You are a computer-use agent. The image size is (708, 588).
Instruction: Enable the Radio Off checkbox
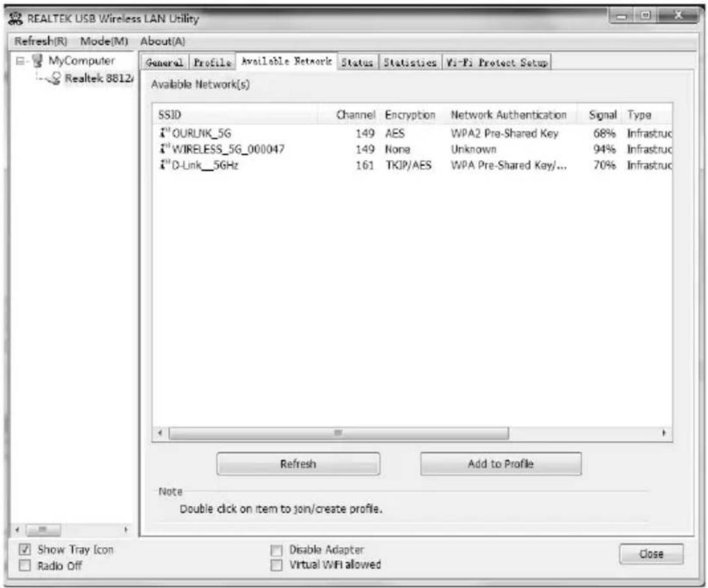point(25,565)
